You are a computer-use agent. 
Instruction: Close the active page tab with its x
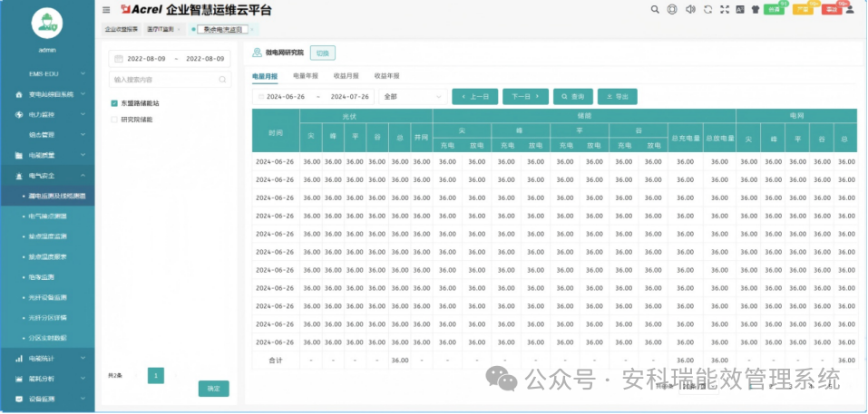[x=252, y=29]
